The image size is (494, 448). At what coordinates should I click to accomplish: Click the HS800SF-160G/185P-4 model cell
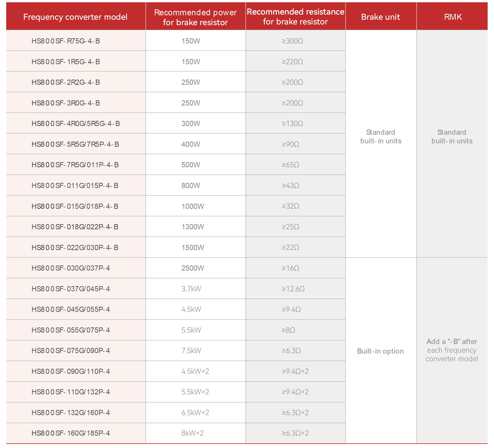coord(76,433)
